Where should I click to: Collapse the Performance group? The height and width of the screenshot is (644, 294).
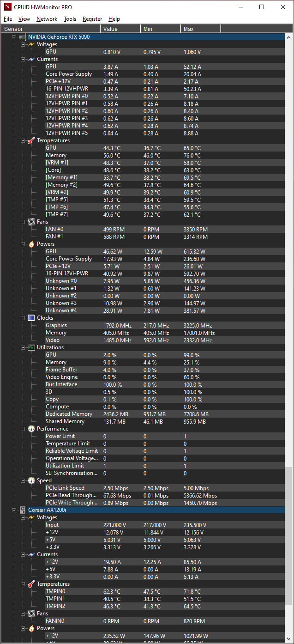click(23, 429)
